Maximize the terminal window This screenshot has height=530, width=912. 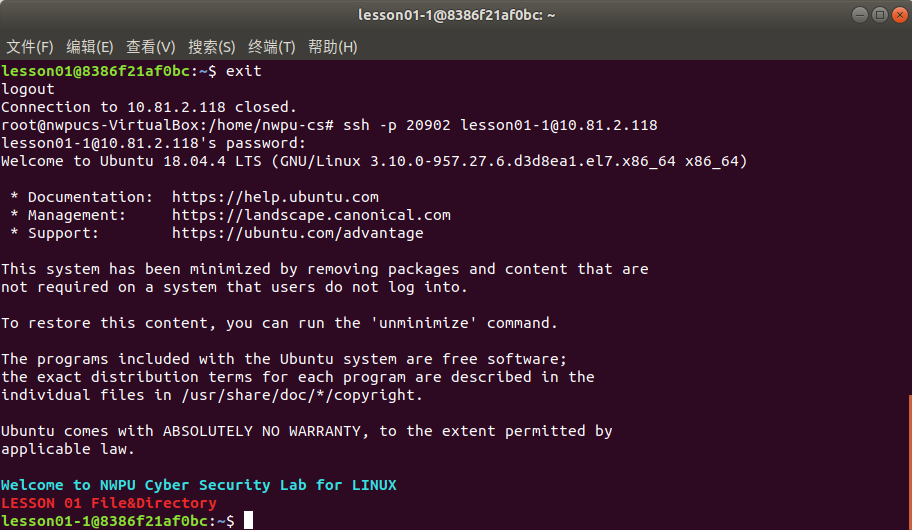point(879,15)
